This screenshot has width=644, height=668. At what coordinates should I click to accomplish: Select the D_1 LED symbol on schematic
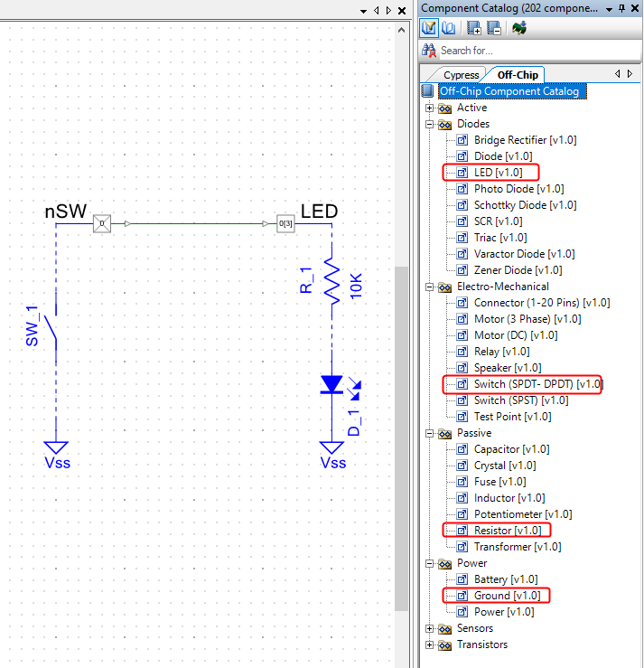coord(332,386)
